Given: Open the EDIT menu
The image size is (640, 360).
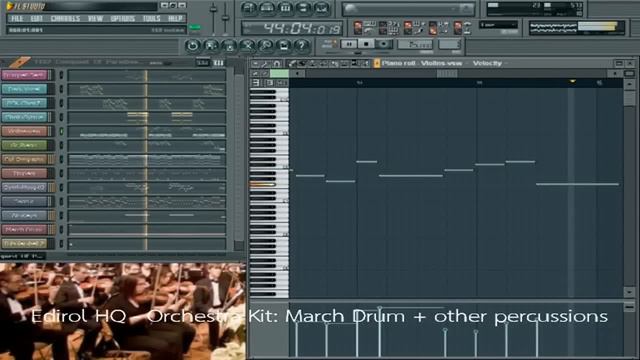Looking at the screenshot, I should click(37, 18).
